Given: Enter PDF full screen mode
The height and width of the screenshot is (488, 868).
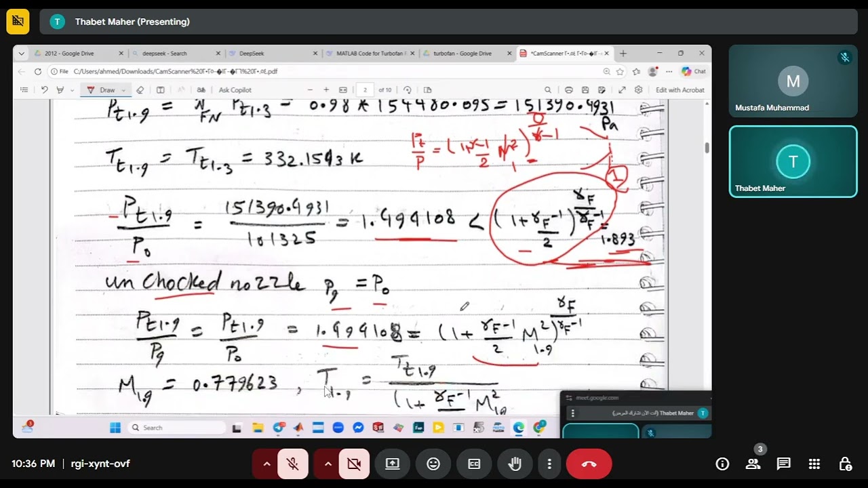Looking at the screenshot, I should pos(622,89).
